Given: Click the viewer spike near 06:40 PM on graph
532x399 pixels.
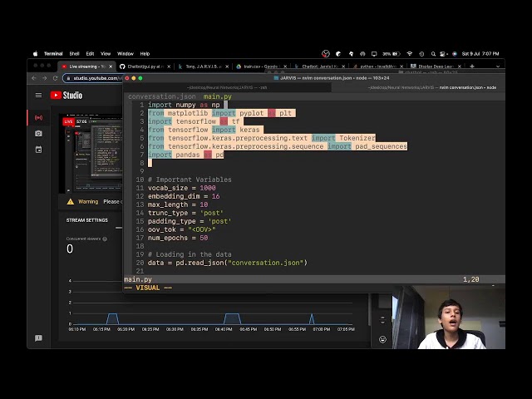Looking at the screenshot, I should pos(233,319).
